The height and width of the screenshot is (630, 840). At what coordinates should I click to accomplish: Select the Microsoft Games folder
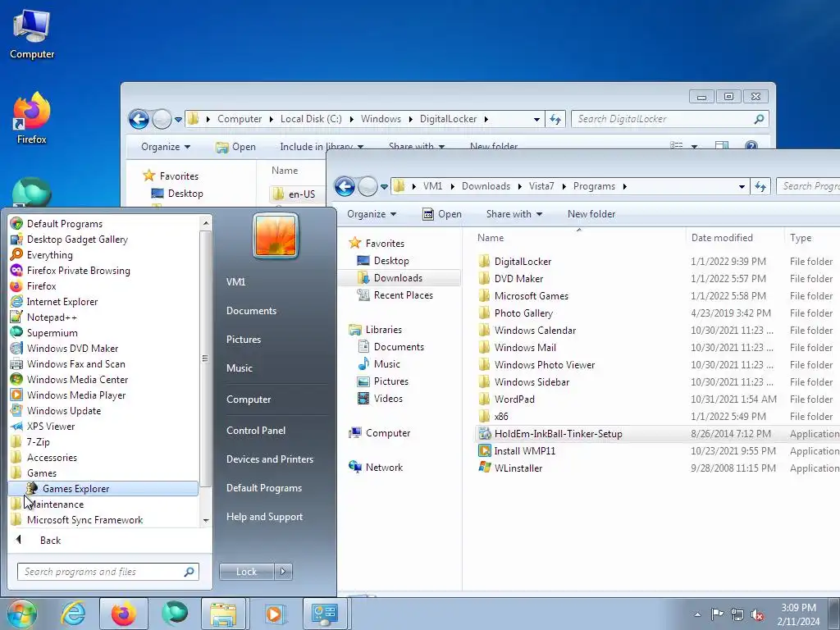pos(531,295)
